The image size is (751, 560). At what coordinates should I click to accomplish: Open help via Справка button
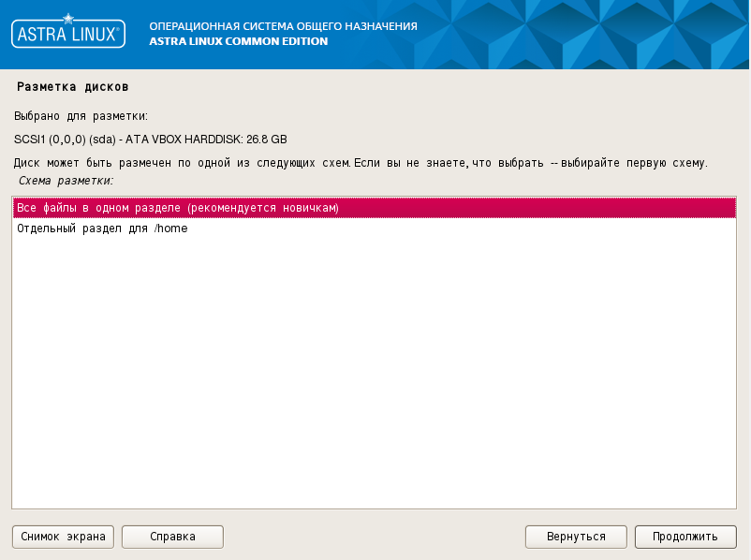(172, 537)
